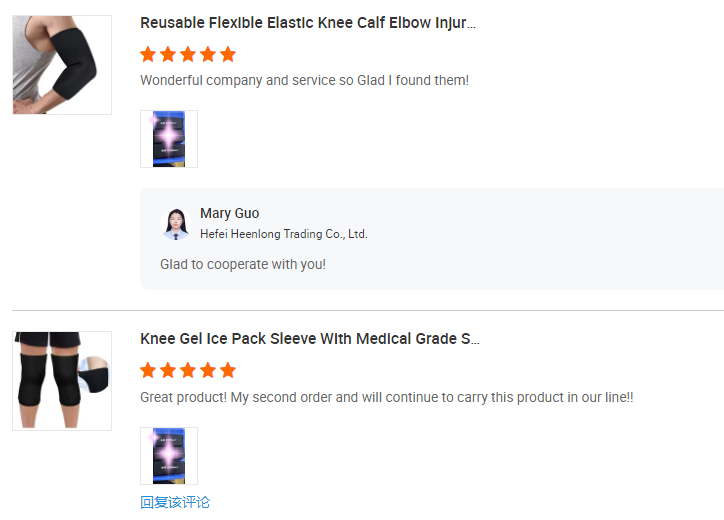Click first star of the knee ice pack review
The image size is (724, 520).
pyautogui.click(x=148, y=371)
